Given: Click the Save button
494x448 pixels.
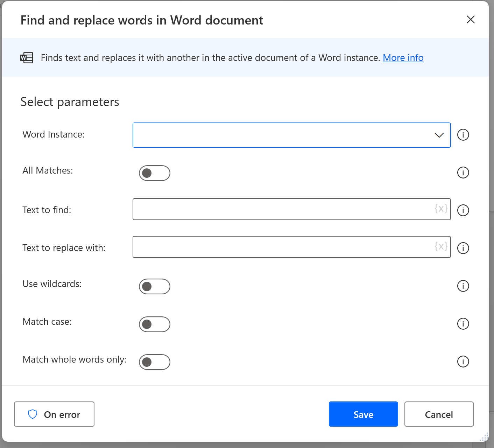Looking at the screenshot, I should (364, 414).
